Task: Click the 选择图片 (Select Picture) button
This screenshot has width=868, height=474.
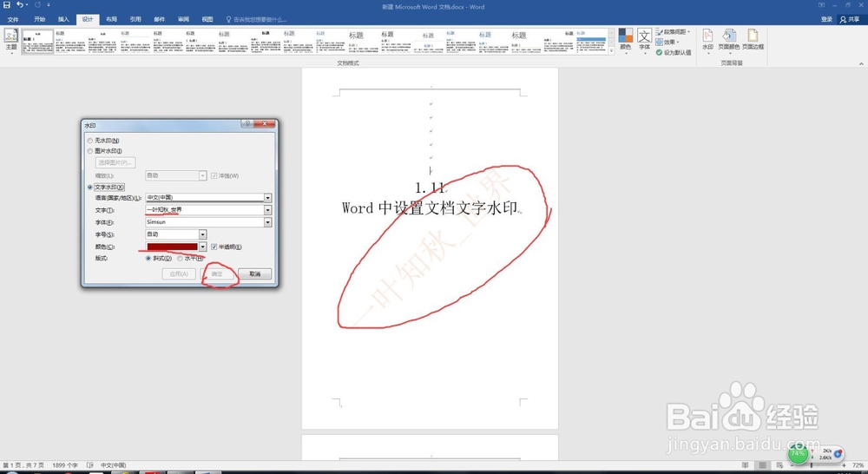Action: click(x=115, y=163)
